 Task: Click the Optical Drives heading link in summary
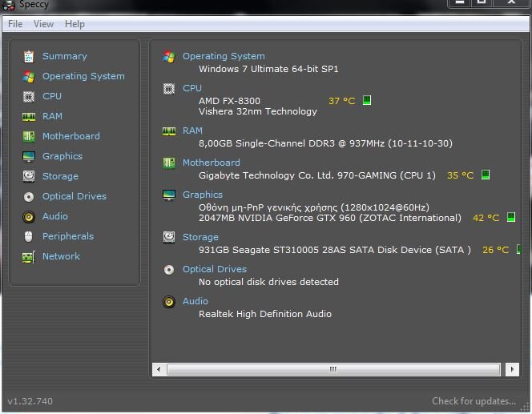pos(215,269)
